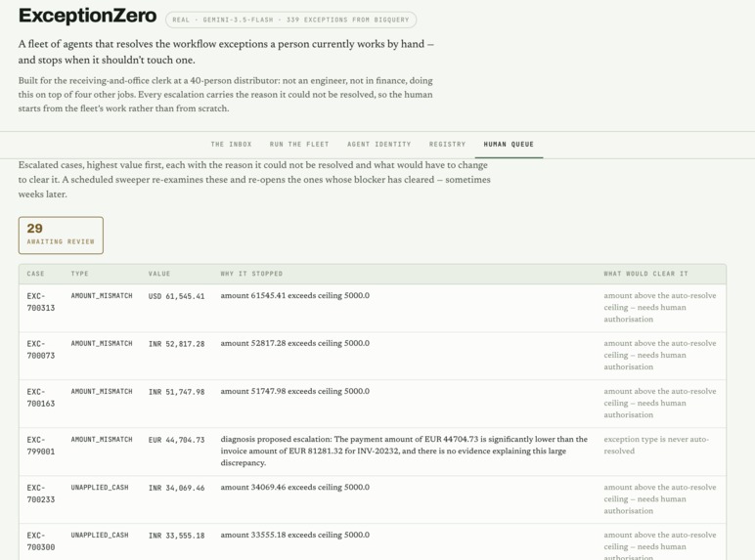The height and width of the screenshot is (560, 755).
Task: Click 'exception type is never auto-resolved' note
Action: coord(656,445)
